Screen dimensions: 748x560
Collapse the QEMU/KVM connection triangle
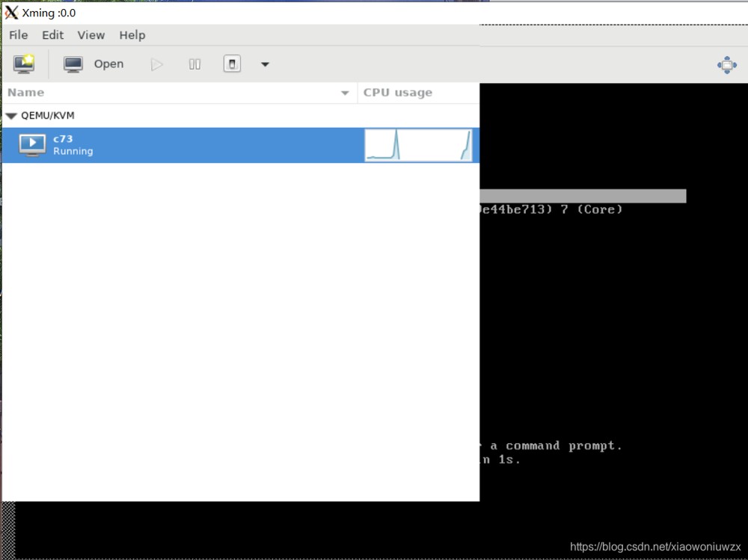point(11,116)
